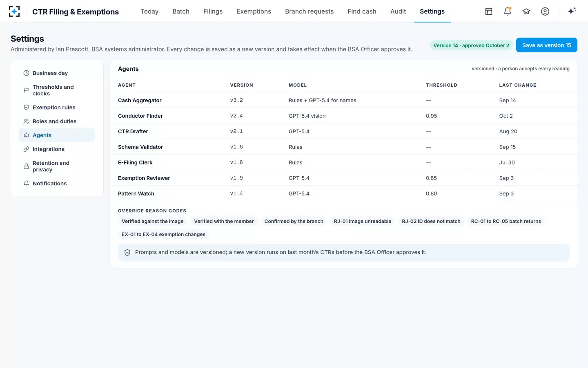Image resolution: width=588 pixels, height=368 pixels.
Task: Click Conductor Finder threshold 0.95
Action: click(431, 116)
